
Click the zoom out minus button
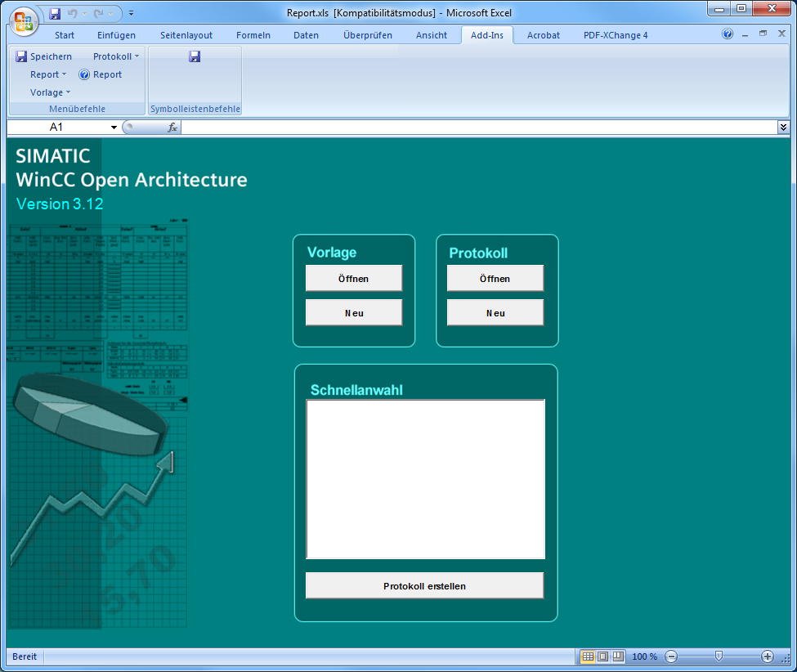pyautogui.click(x=671, y=656)
